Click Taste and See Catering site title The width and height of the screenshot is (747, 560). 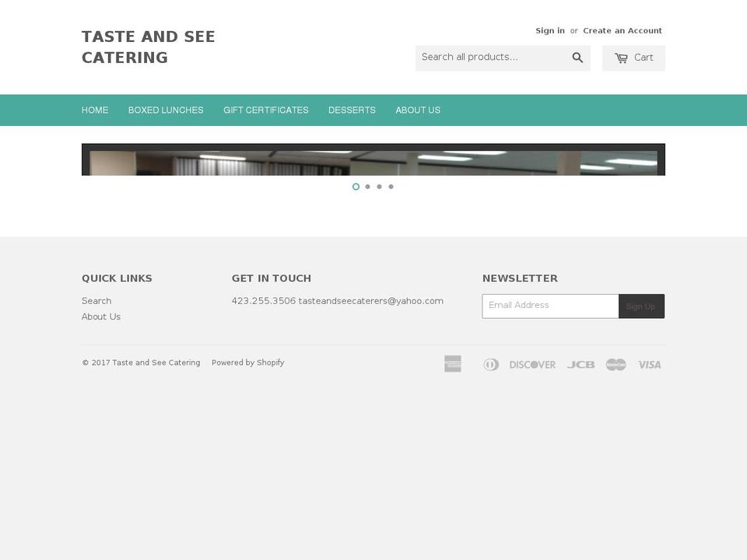tap(148, 47)
